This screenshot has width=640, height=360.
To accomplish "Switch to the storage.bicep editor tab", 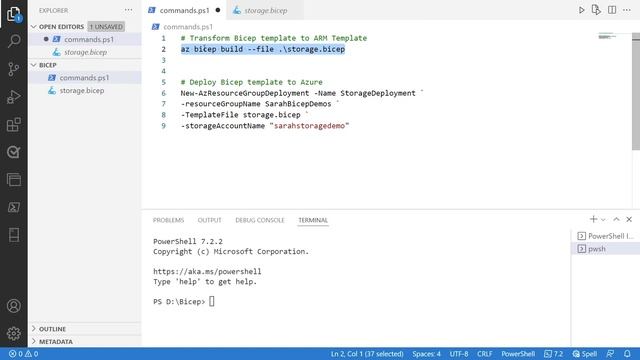I will tap(265, 10).
